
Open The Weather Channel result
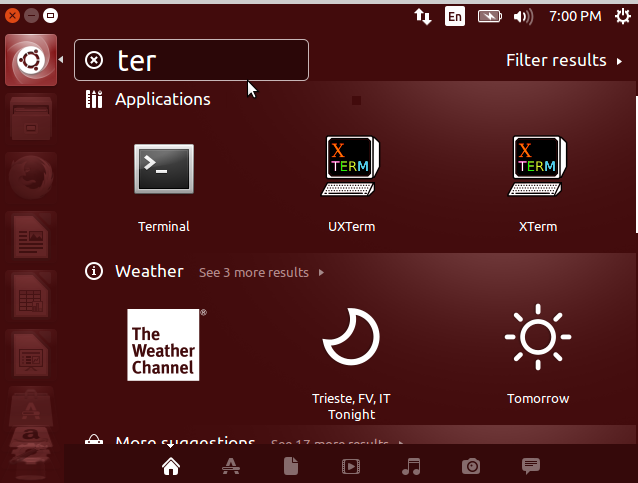(164, 345)
